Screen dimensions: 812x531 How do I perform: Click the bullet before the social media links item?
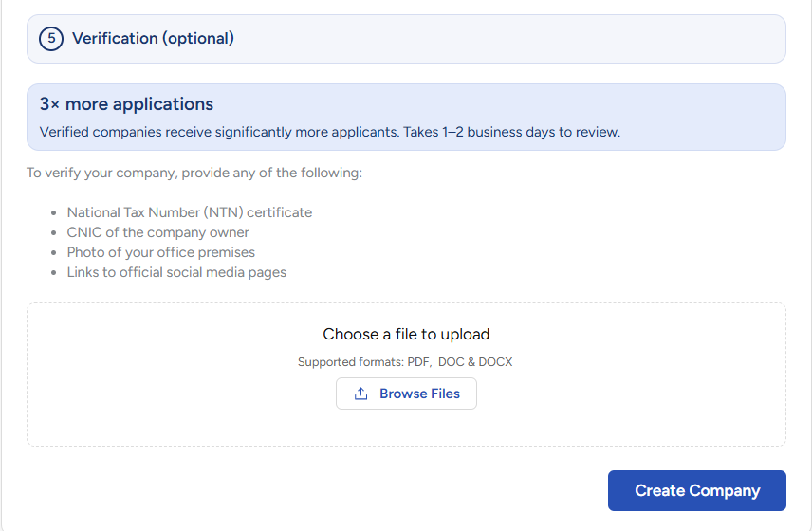[52, 273]
